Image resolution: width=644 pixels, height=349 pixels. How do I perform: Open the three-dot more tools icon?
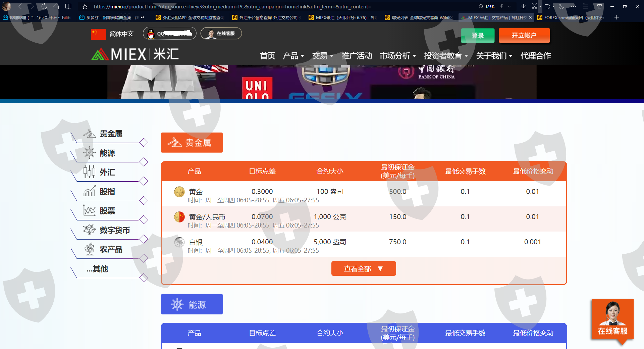pos(574,6)
